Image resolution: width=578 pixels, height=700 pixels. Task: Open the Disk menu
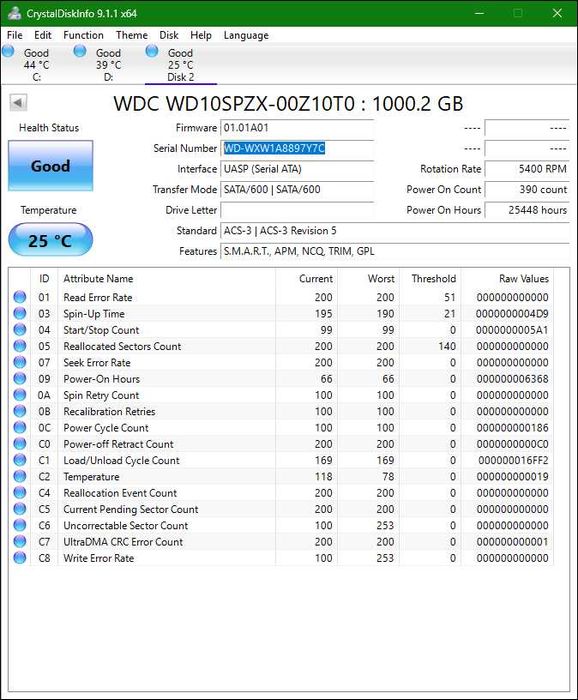coord(169,35)
